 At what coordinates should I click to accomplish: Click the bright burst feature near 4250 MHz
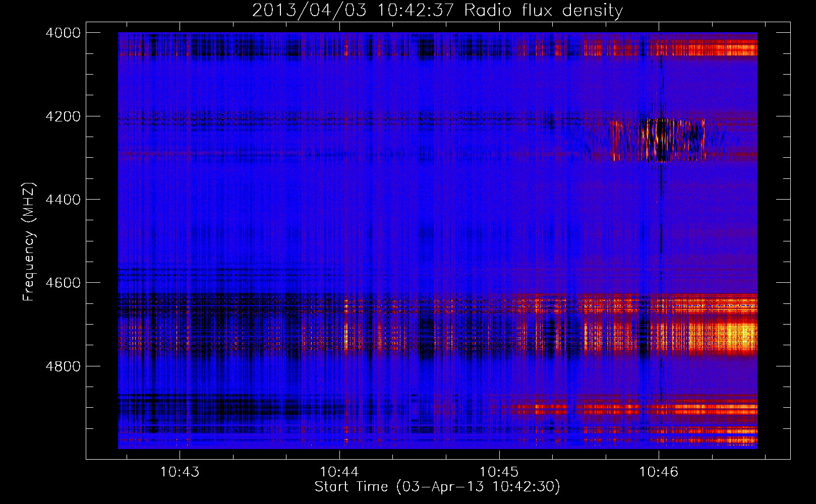tap(658, 140)
